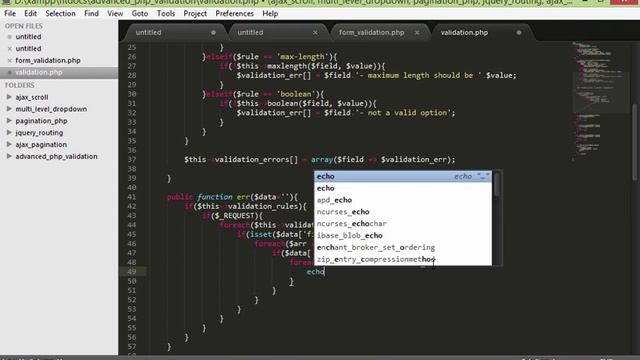
Task: Expand the multi_level_dropdown folder arrow
Action: pyautogui.click(x=9, y=109)
